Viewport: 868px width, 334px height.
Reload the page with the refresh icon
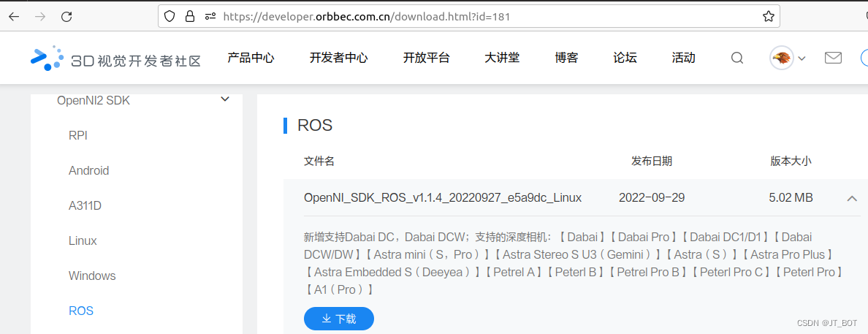[67, 17]
